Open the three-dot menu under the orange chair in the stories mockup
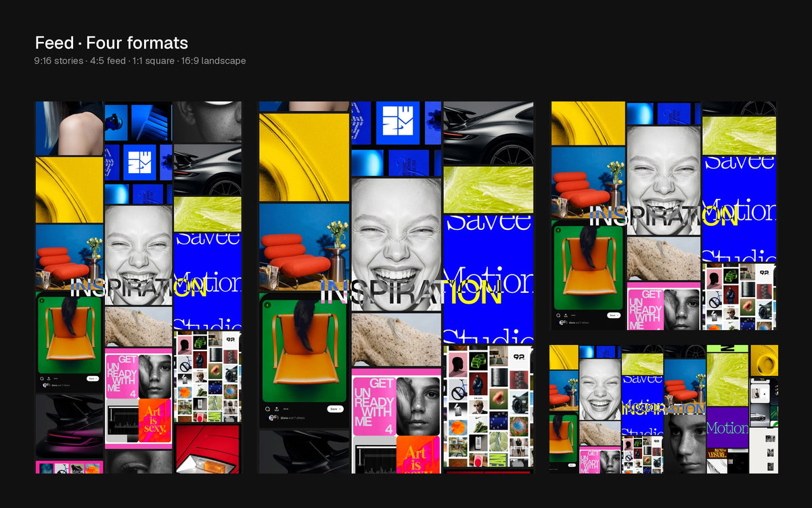This screenshot has height=508, width=812. tap(55, 378)
